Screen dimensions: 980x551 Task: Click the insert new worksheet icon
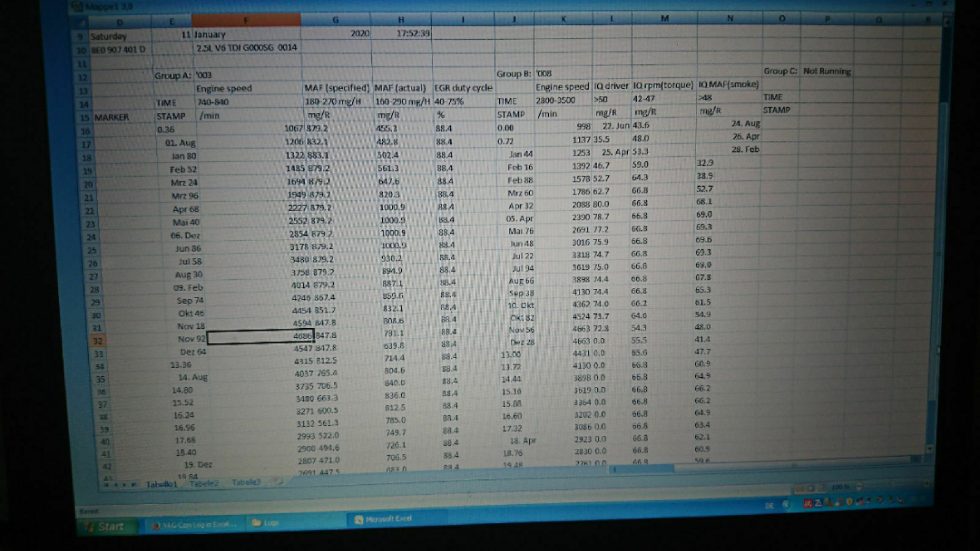[277, 481]
